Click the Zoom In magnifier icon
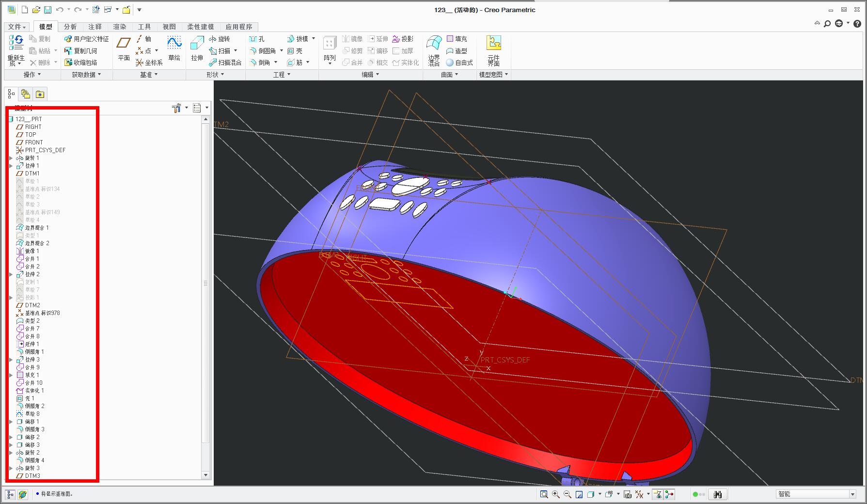Viewport: 867px width, 504px height. [x=556, y=494]
